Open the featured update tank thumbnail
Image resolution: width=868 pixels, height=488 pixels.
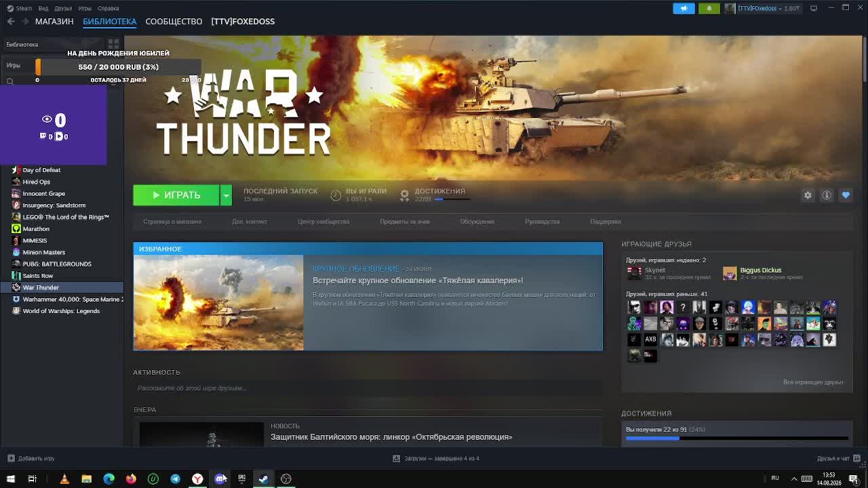tap(218, 302)
